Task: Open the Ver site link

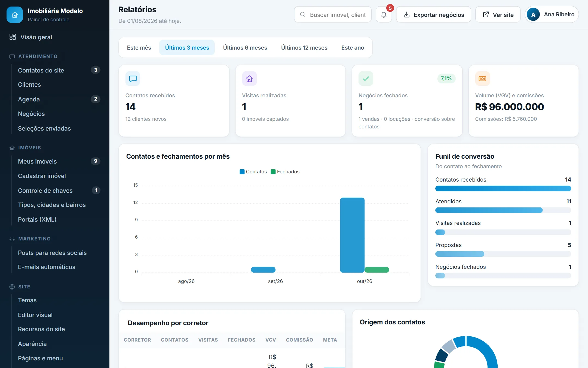Action: (498, 15)
